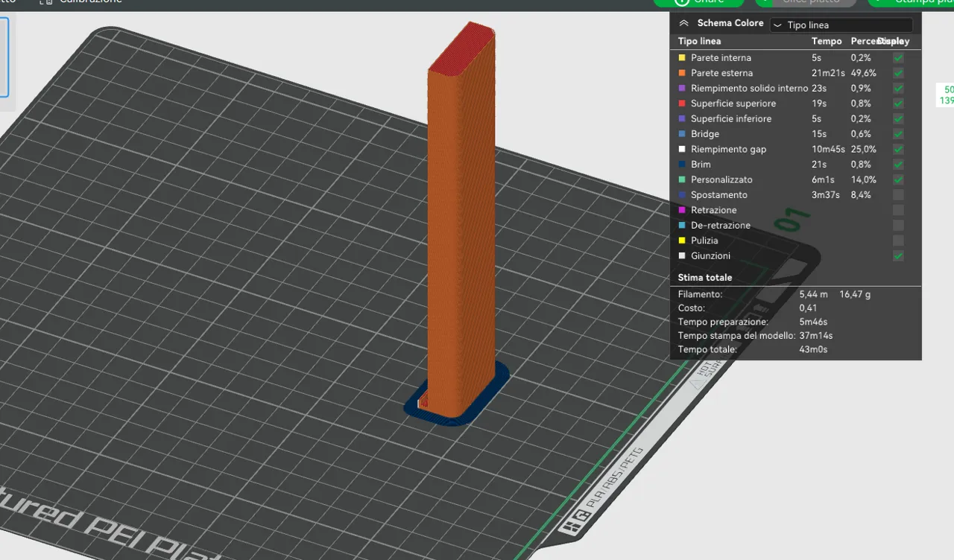This screenshot has width=954, height=560.
Task: Select the Riempimento gap legend label
Action: tap(728, 149)
